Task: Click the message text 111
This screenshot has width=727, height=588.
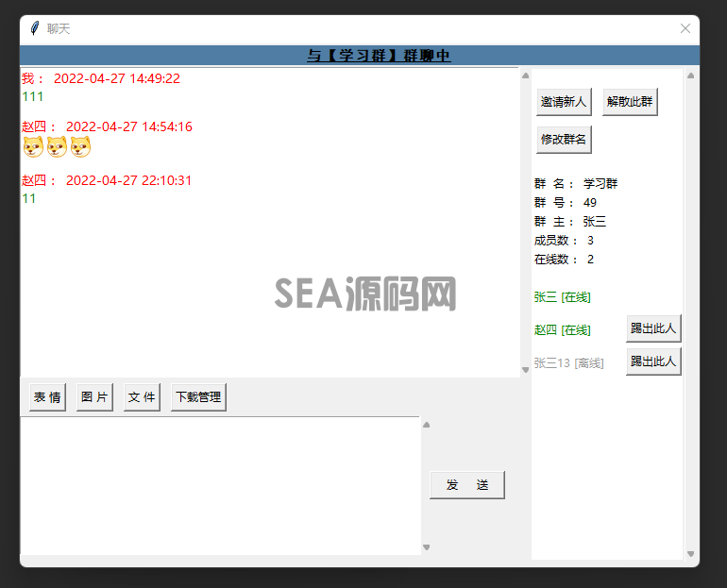Action: [32, 96]
